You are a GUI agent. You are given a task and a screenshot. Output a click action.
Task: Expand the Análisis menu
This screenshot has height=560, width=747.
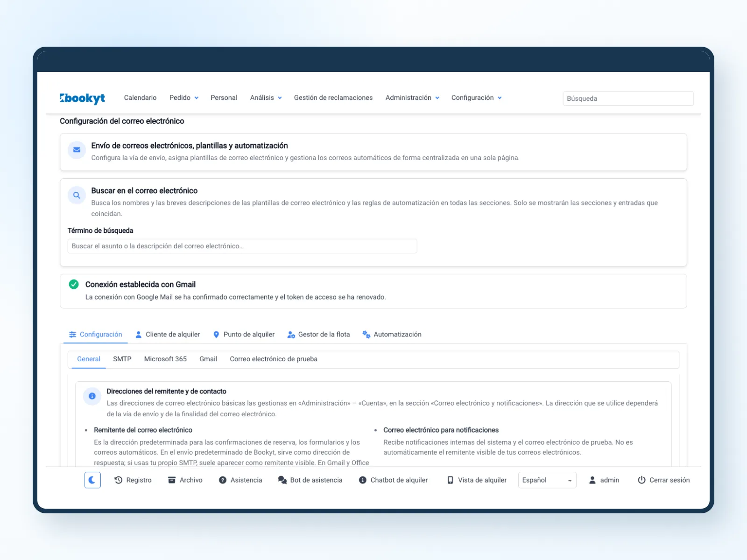point(266,98)
